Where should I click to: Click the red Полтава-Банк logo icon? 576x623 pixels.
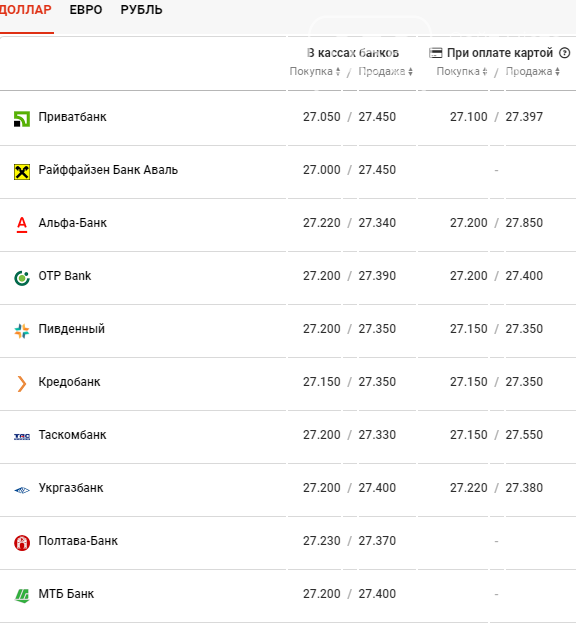(22, 543)
